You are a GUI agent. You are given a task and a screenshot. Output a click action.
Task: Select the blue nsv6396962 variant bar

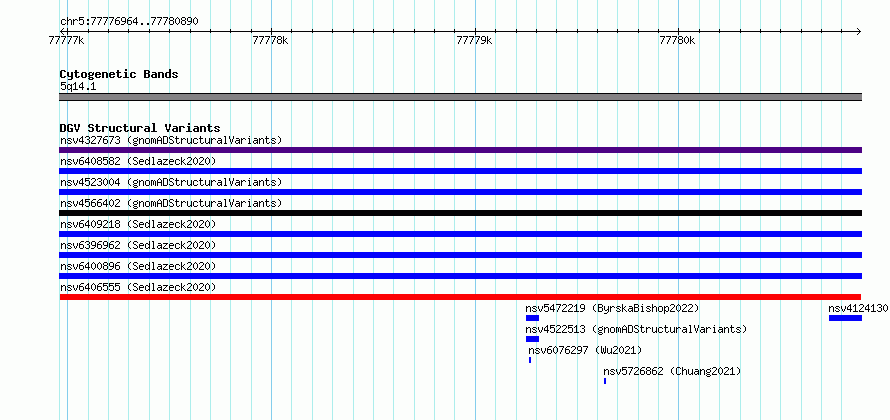(x=460, y=255)
